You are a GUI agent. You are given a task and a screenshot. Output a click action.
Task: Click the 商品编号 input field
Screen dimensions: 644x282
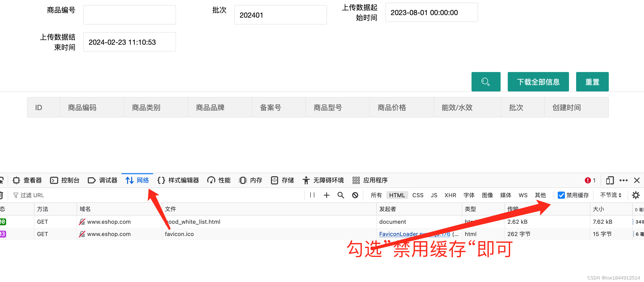[x=129, y=15]
